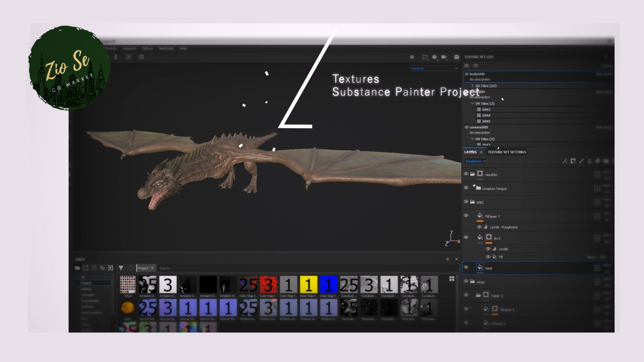Collapse UV Tiles (3) list

click(473, 104)
